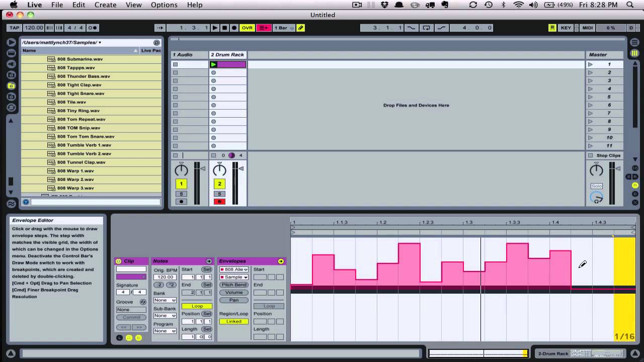Click the red arm button on track 2
644x362 pixels.
(x=219, y=202)
